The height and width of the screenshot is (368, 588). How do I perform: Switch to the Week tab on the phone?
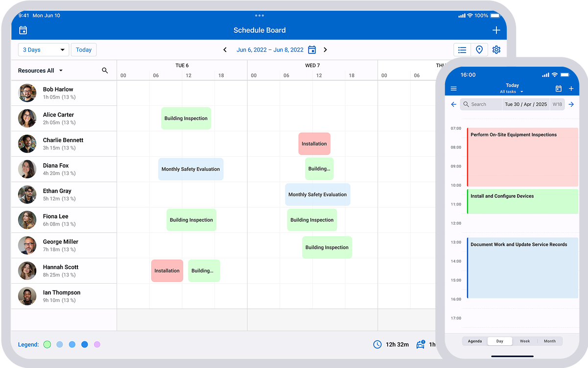point(524,341)
